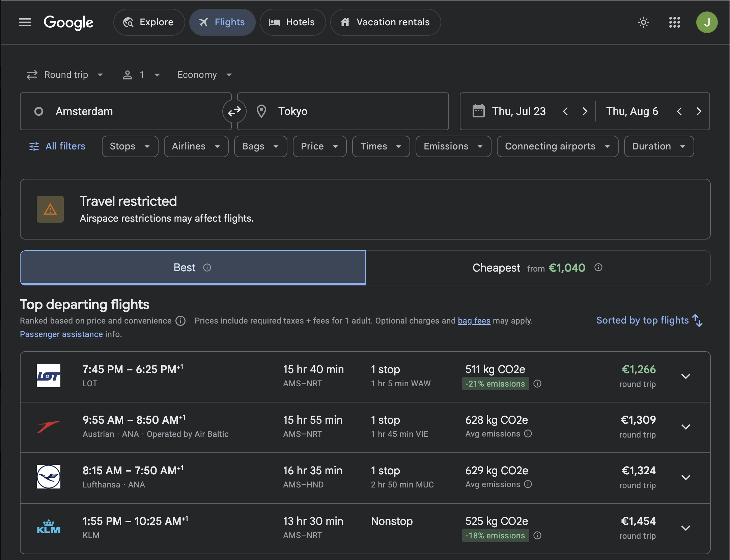Open the Stops filter
The height and width of the screenshot is (560, 730).
coord(130,146)
